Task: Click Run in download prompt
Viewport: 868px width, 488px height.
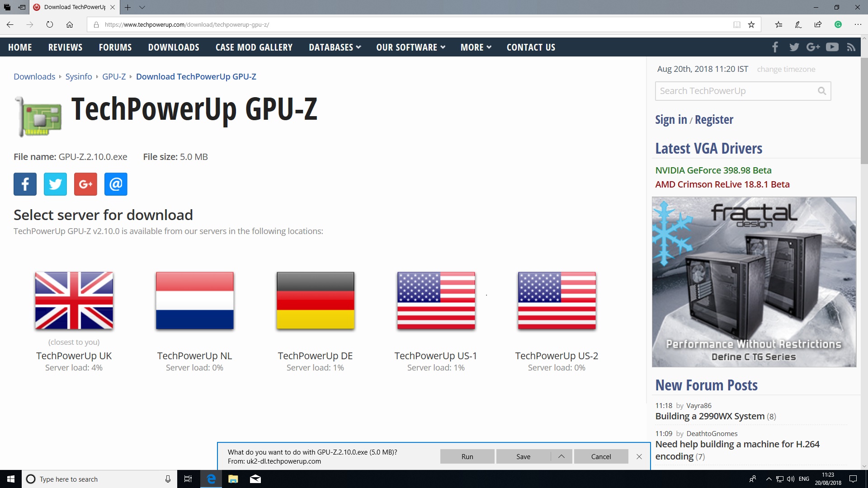Action: (x=467, y=456)
